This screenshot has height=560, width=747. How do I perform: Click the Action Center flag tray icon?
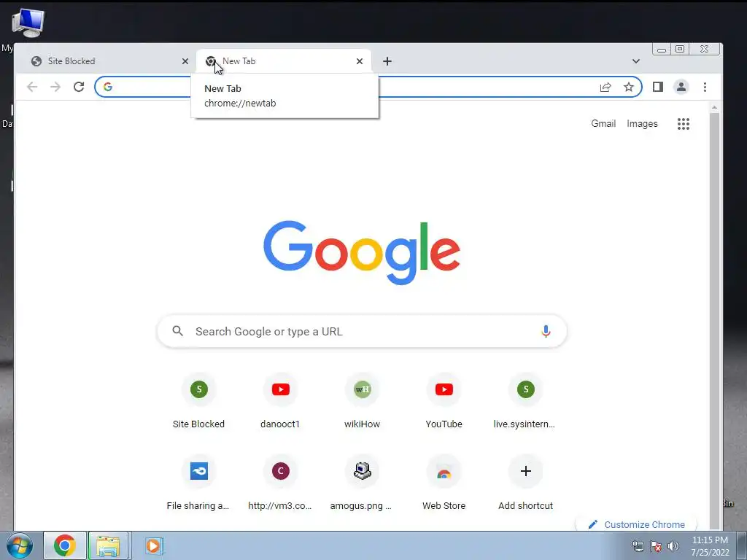pyautogui.click(x=656, y=546)
